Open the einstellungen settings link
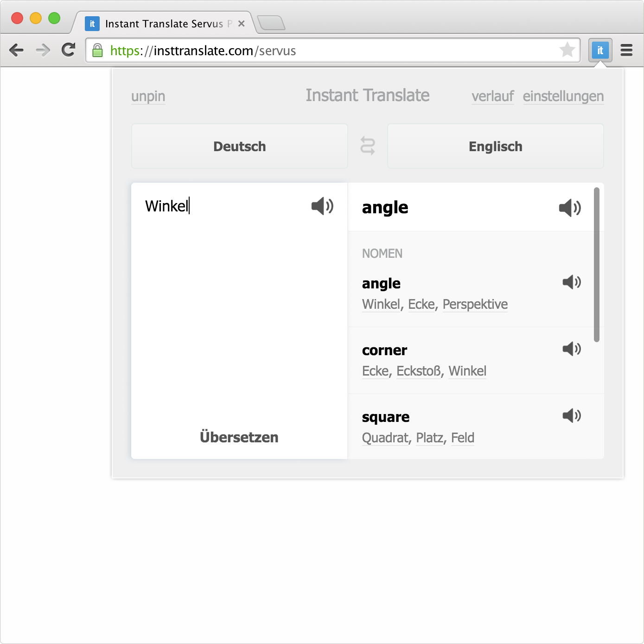Viewport: 644px width, 644px height. click(563, 96)
